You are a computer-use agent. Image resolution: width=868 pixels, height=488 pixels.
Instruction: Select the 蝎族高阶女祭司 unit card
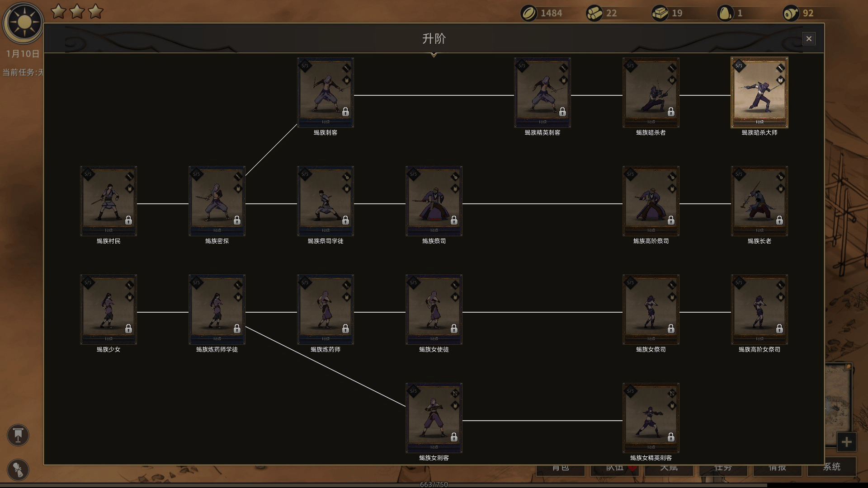(759, 310)
